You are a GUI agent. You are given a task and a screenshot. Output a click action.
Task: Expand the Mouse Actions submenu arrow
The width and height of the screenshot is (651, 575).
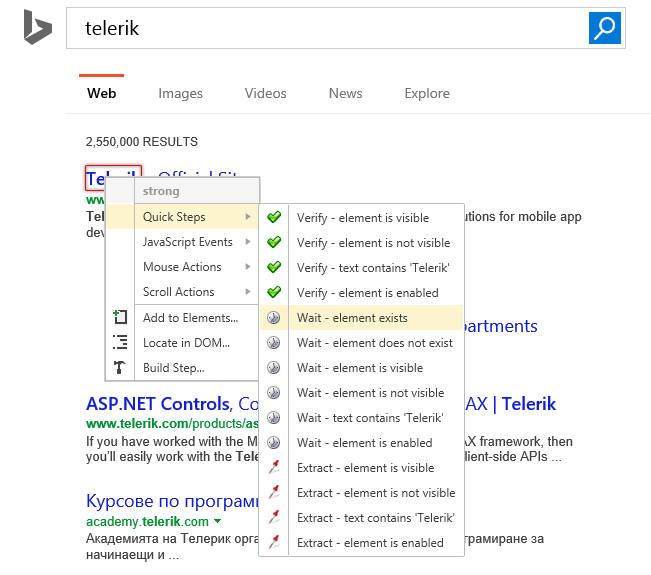click(x=248, y=267)
